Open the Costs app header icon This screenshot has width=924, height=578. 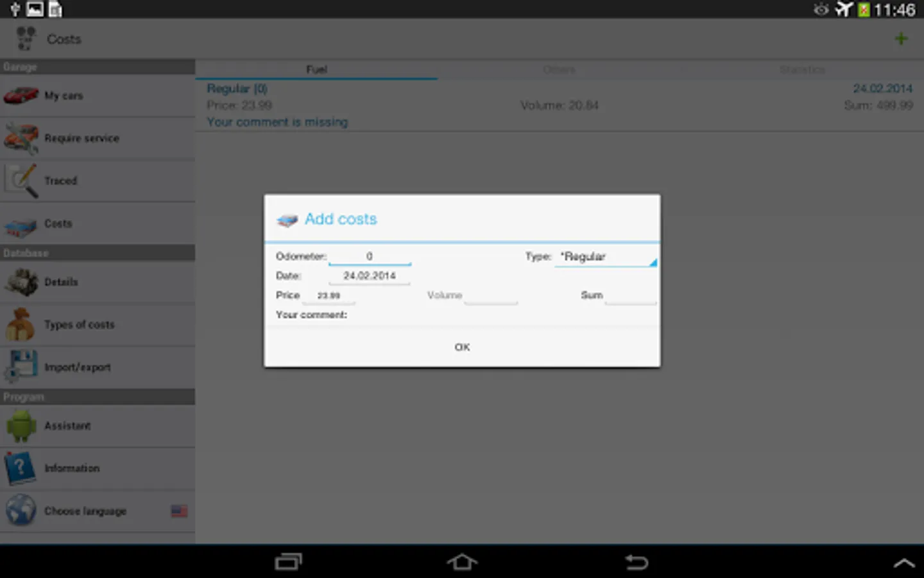(26, 39)
